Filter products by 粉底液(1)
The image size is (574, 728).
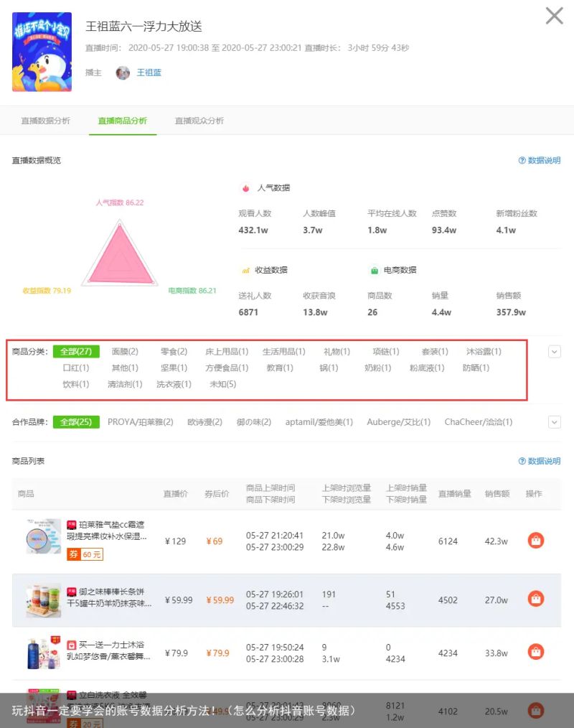[x=427, y=368]
